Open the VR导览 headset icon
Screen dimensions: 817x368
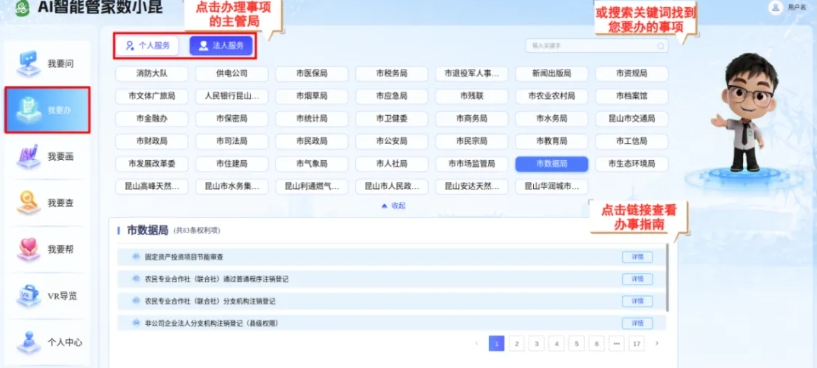pos(29,296)
